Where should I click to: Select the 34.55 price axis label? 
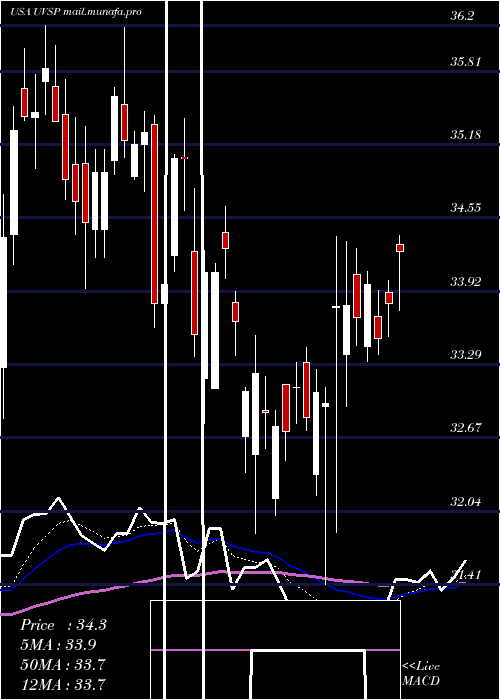(466, 208)
